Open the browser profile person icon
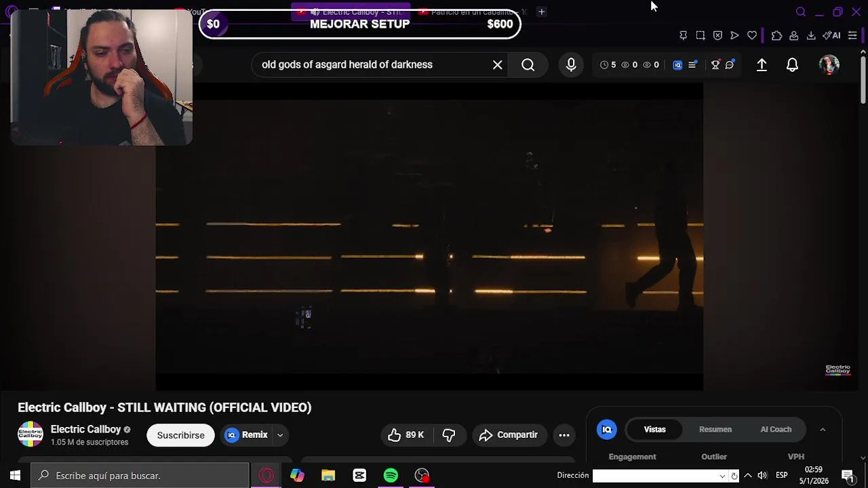The height and width of the screenshot is (488, 868). 793,35
